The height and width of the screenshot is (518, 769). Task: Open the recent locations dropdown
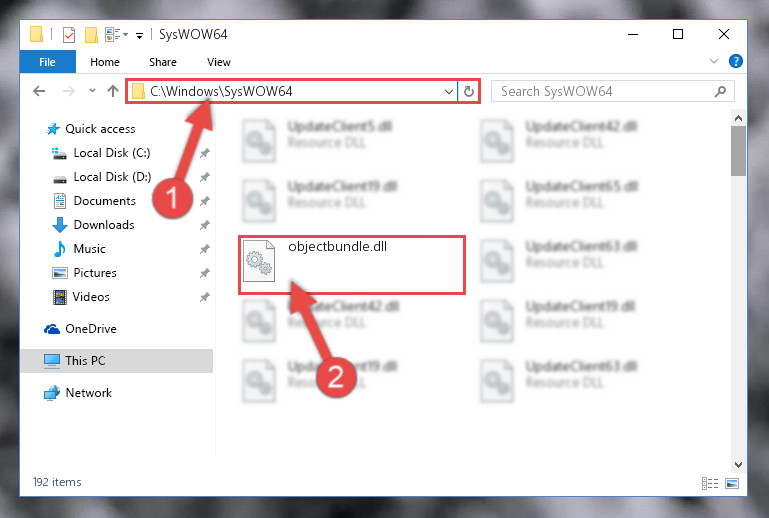(x=92, y=91)
